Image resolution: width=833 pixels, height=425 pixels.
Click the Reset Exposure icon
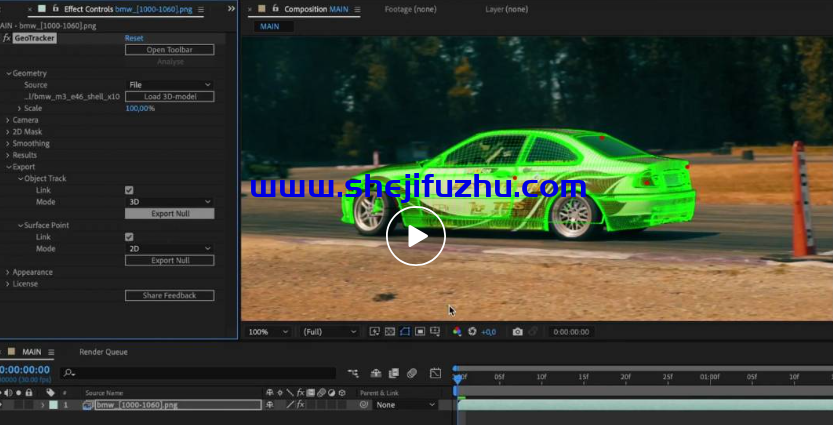point(472,332)
